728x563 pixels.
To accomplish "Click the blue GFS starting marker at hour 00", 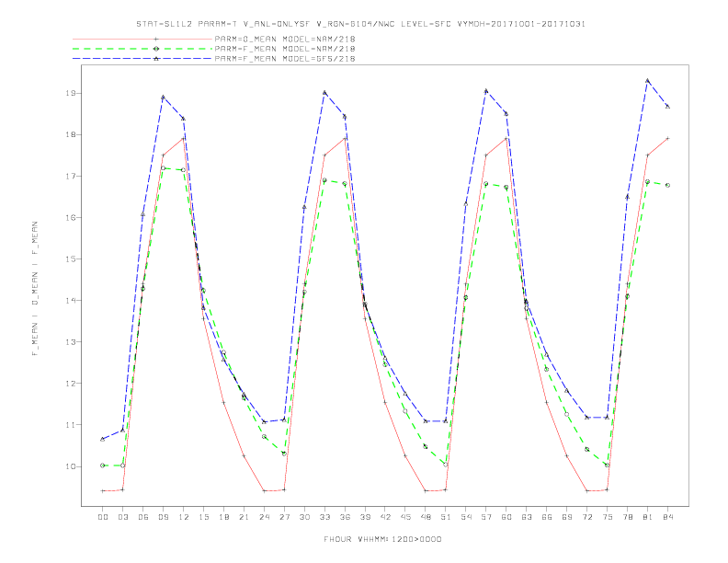I will click(103, 439).
